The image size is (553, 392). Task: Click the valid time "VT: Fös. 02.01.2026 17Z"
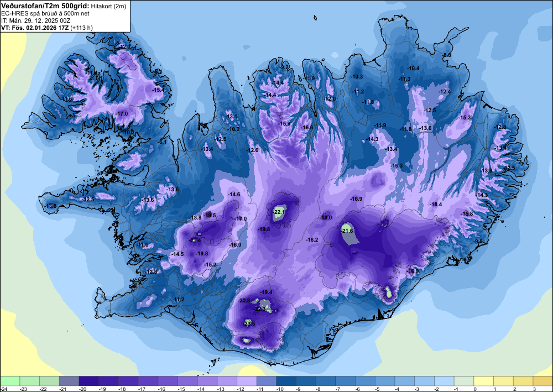click(x=35, y=28)
